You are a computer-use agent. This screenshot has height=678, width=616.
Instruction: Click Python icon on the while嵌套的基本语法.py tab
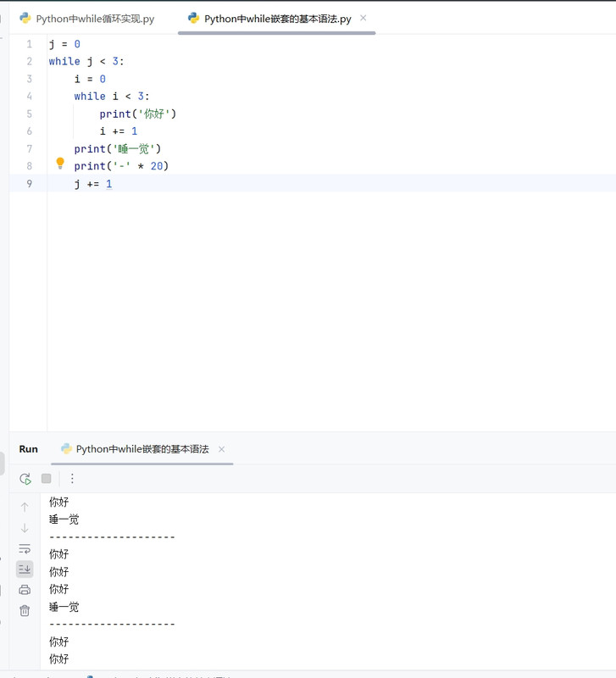click(194, 18)
